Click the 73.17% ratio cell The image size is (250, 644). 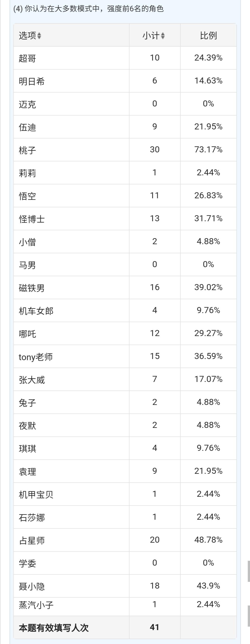208,150
